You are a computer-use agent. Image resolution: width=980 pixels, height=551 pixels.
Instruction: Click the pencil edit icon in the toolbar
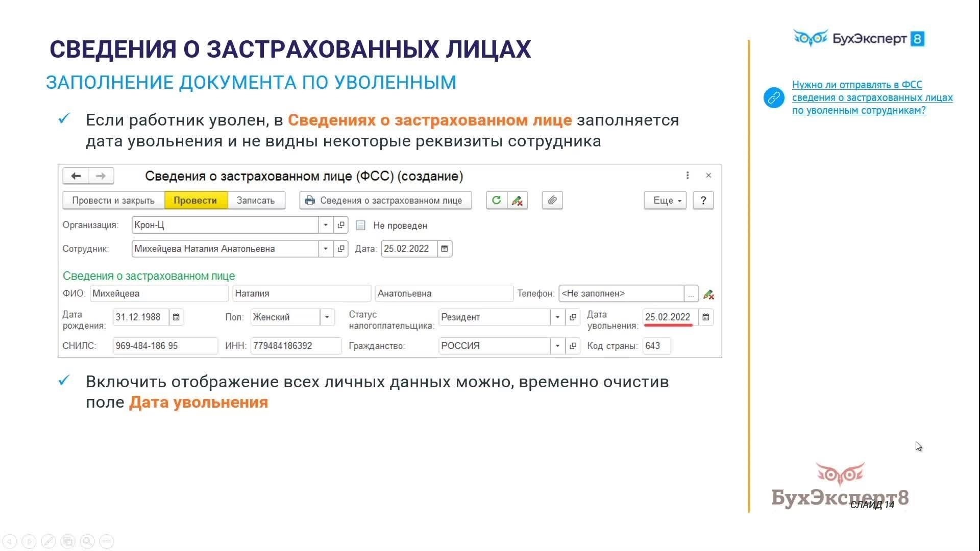(x=517, y=201)
